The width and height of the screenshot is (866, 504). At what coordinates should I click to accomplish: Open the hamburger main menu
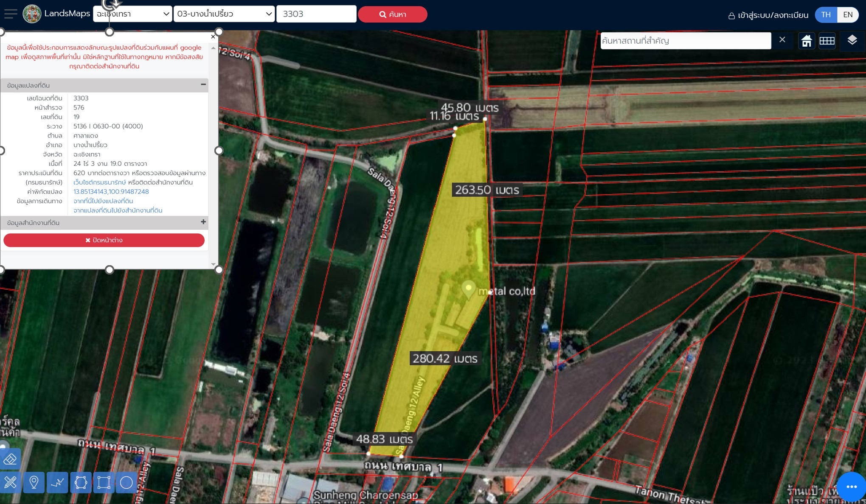click(11, 14)
